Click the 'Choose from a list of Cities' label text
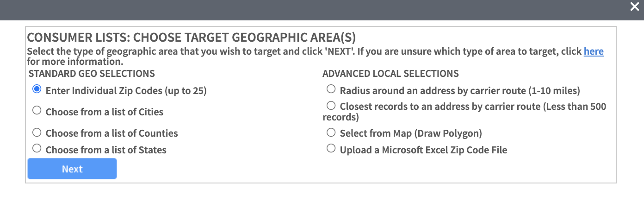This screenshot has height=202, width=644. 105,112
